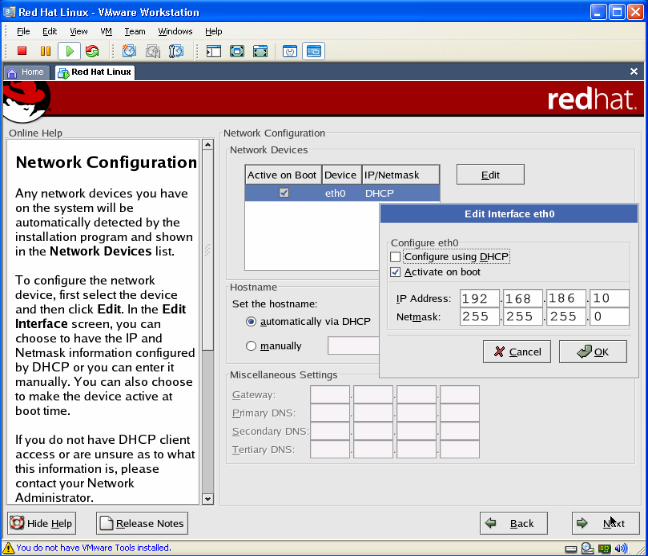Viewport: 648px width, 556px height.
Task: Select the manually hostname radio button
Action: point(251,346)
